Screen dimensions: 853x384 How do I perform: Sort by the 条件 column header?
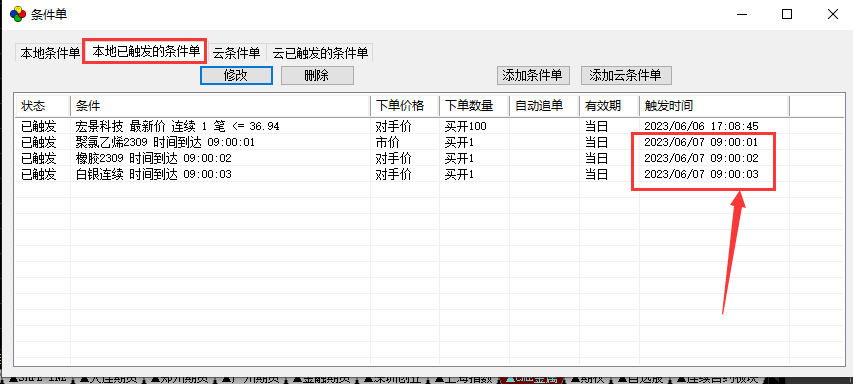click(220, 106)
